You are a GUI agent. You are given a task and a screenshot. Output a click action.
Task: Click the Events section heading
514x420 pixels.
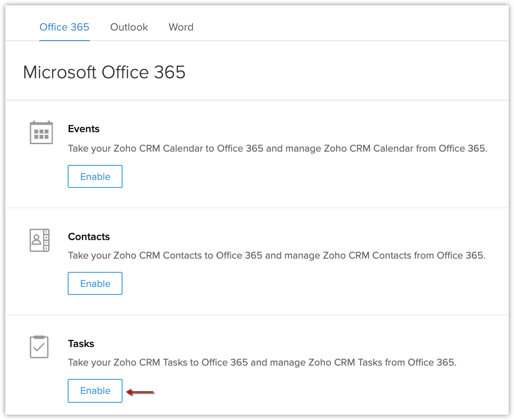click(x=84, y=129)
